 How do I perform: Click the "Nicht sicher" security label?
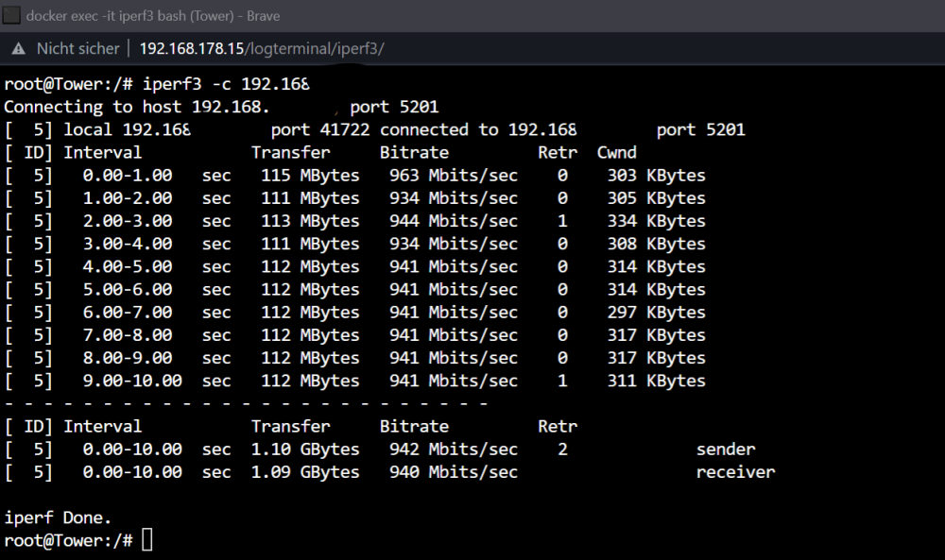point(77,49)
